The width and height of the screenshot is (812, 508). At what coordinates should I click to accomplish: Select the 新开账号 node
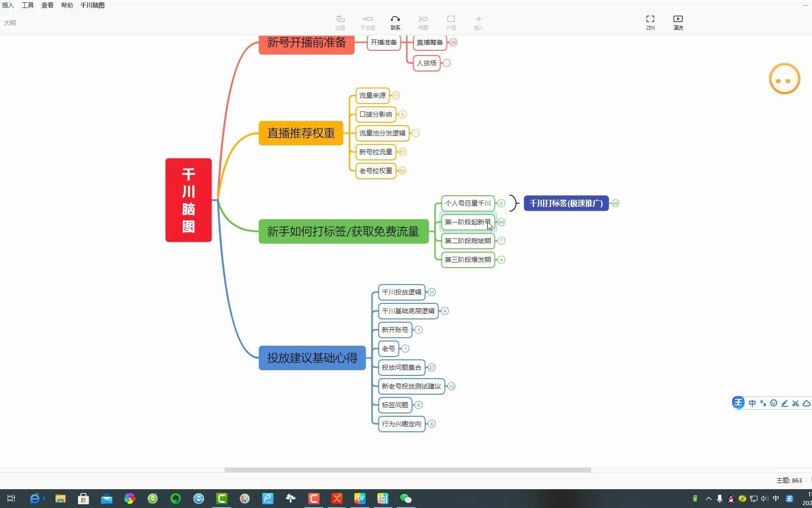[395, 330]
